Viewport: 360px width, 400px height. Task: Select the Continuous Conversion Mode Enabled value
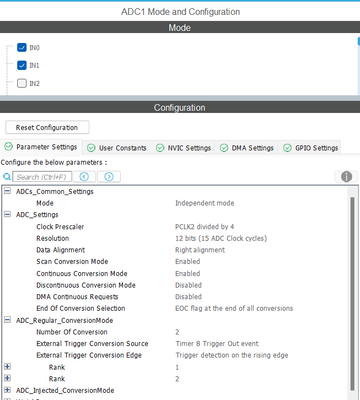(188, 273)
